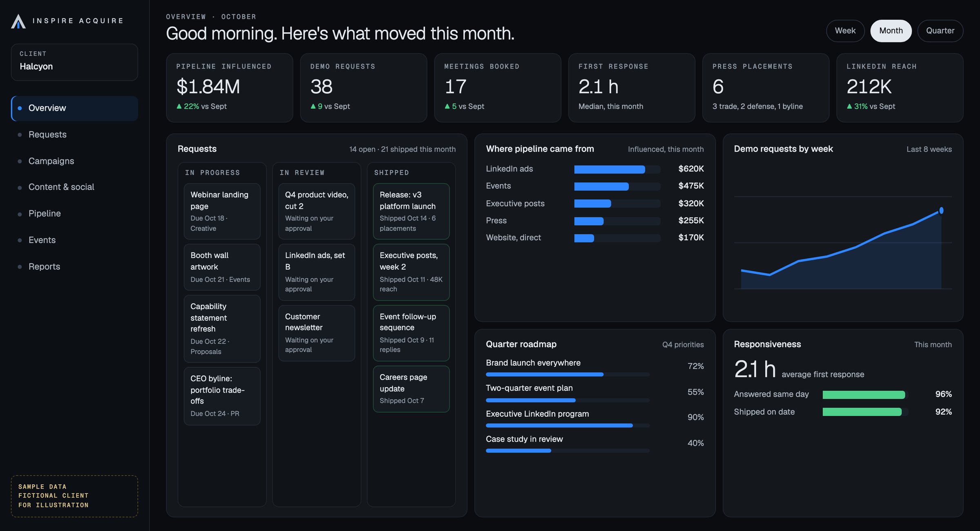Open the First Response 2.1 h card
Image resolution: width=980 pixels, height=531 pixels.
tap(632, 88)
